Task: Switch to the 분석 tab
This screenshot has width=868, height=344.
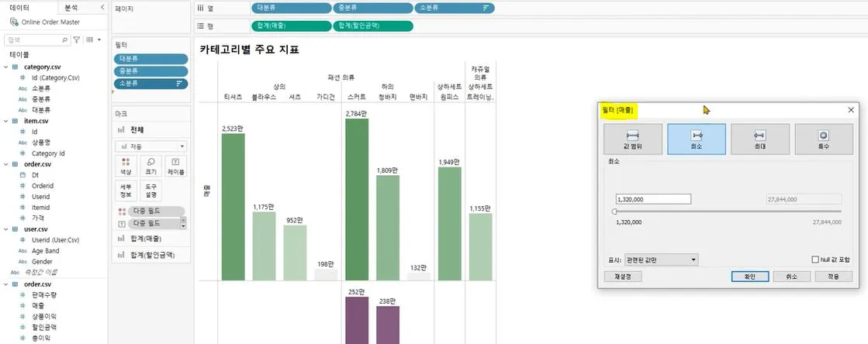Action: coord(71,8)
